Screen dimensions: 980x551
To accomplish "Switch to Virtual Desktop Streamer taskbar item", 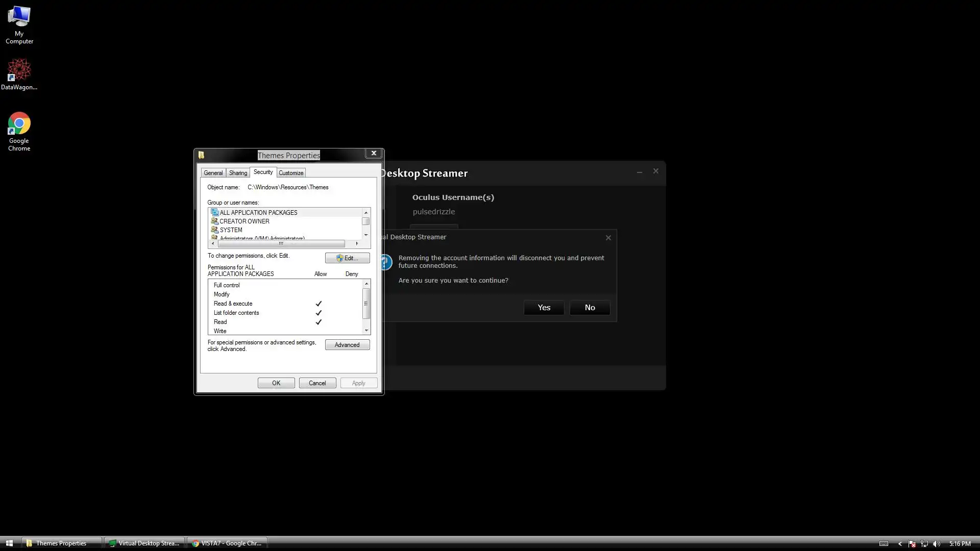I will pyautogui.click(x=144, y=543).
